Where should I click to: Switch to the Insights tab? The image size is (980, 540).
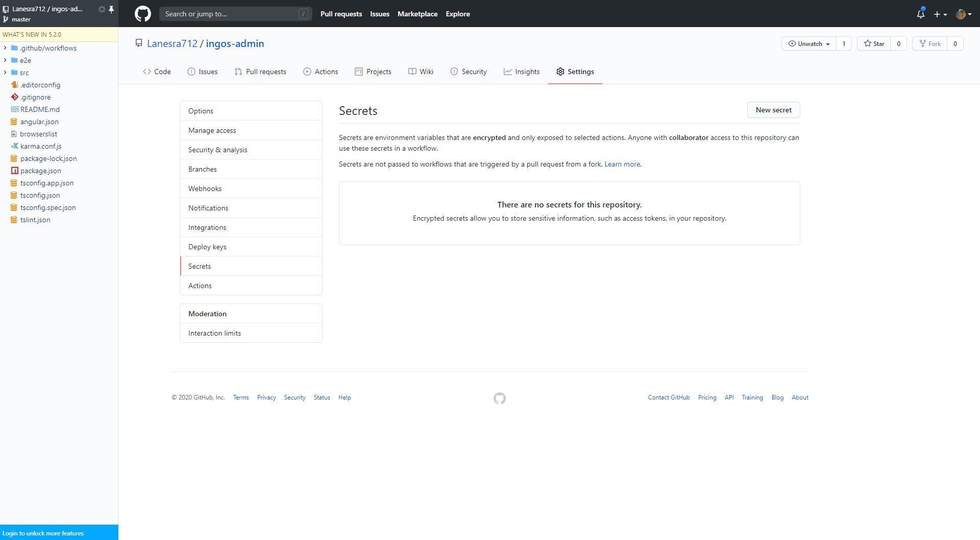click(522, 72)
